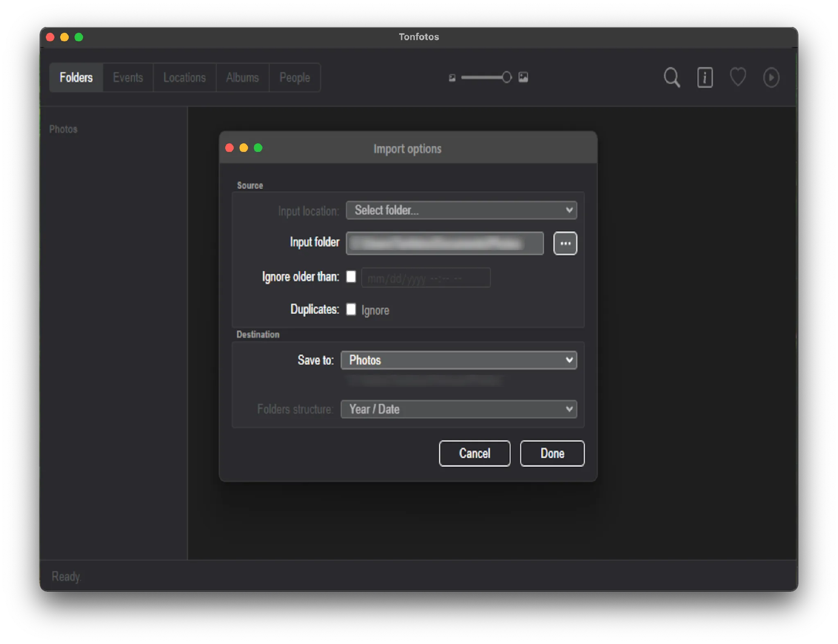This screenshot has height=644, width=838.
Task: Start slideshow with the play icon
Action: coord(771,77)
